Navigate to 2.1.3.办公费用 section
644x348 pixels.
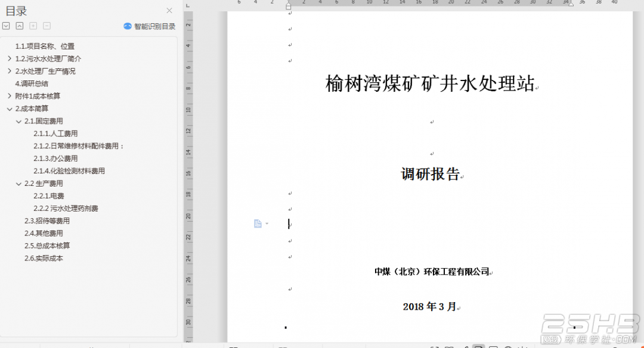click(x=55, y=159)
